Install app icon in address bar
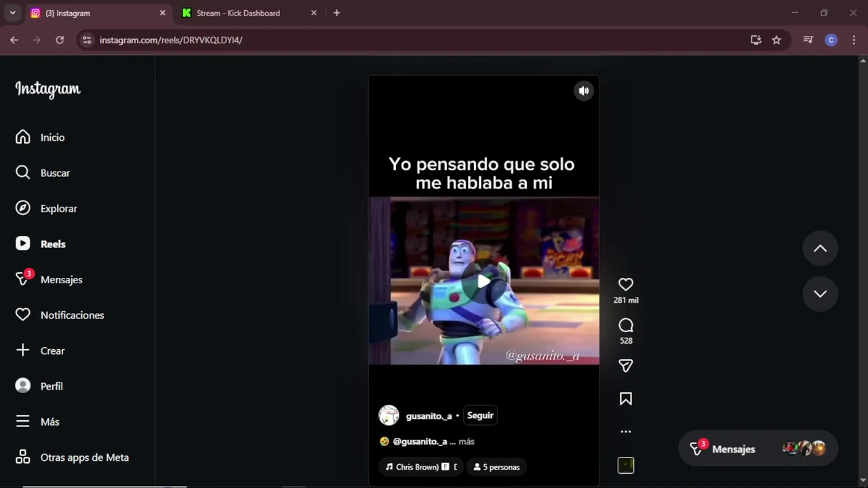Image resolution: width=868 pixels, height=488 pixels. coord(755,40)
